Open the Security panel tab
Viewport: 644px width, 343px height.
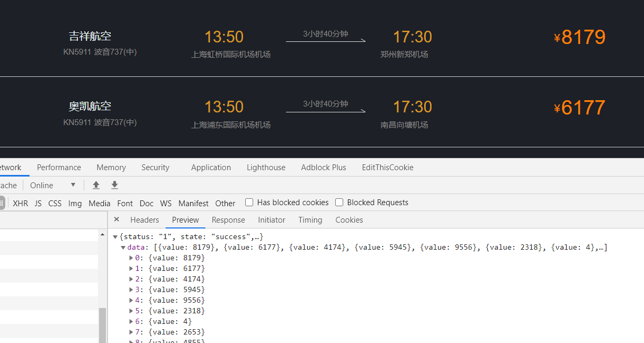pos(155,168)
